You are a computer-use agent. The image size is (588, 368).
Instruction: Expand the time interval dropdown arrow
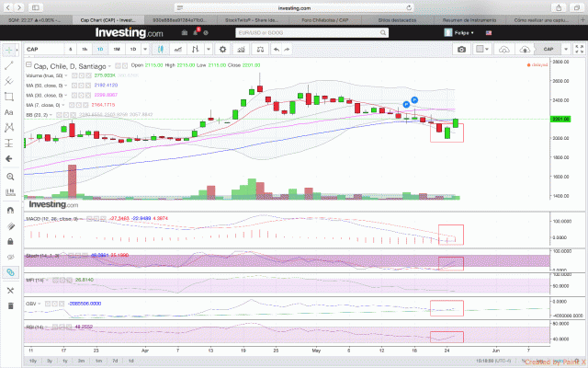pyautogui.click(x=145, y=49)
